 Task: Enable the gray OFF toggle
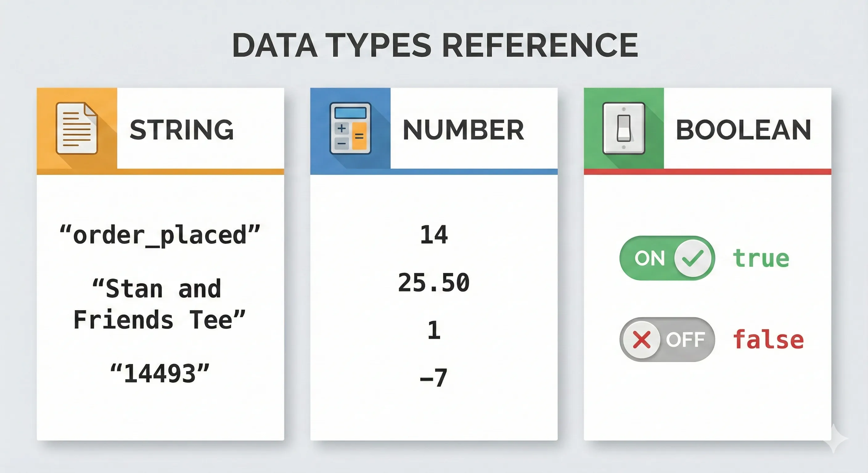666,339
